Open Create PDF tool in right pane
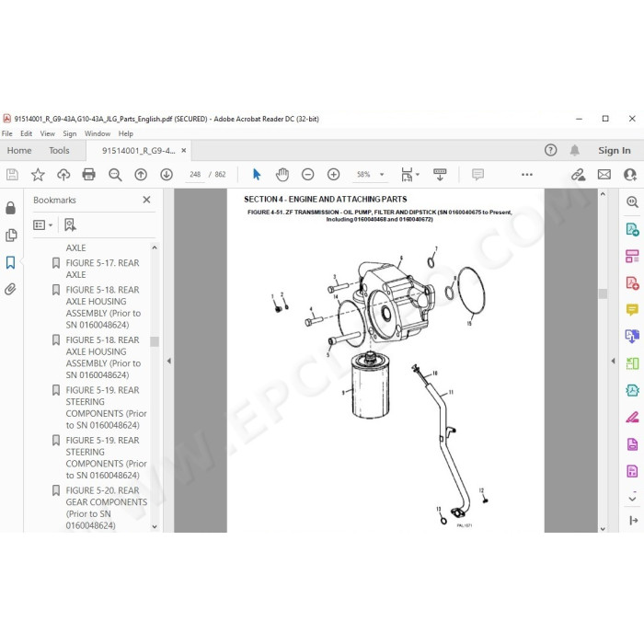 632,283
